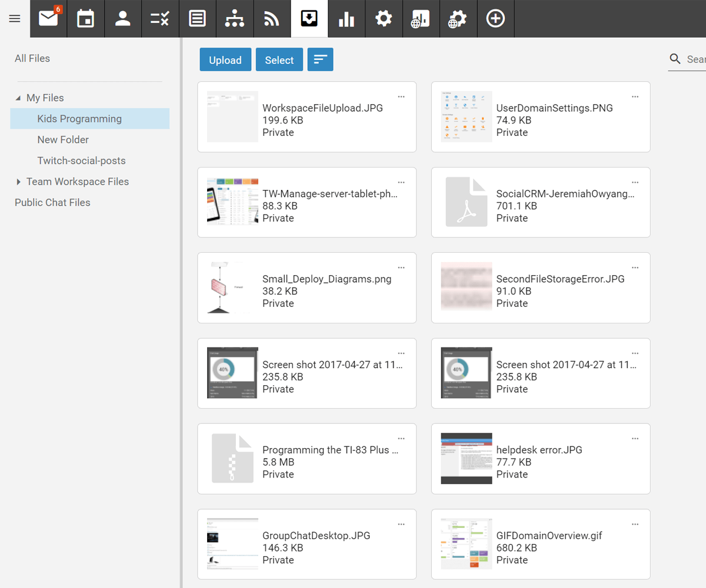This screenshot has height=588, width=706.
Task: Open options for UserDomainSettings.PNG
Action: tap(635, 96)
